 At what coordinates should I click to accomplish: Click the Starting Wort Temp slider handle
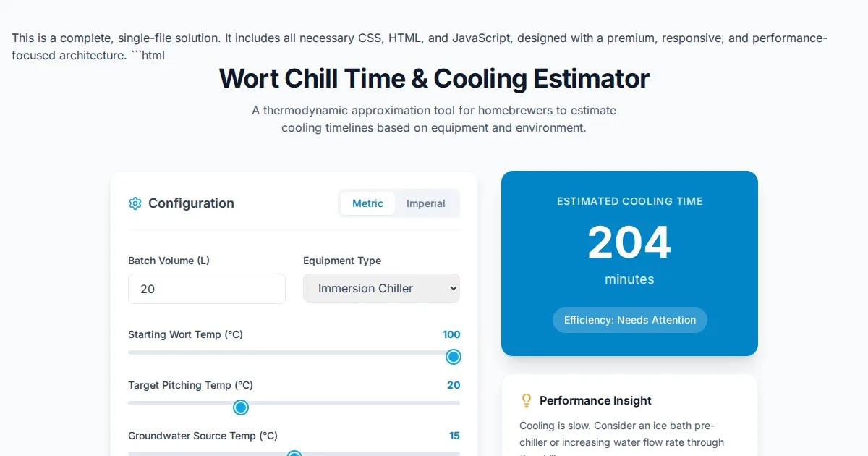pyautogui.click(x=454, y=357)
